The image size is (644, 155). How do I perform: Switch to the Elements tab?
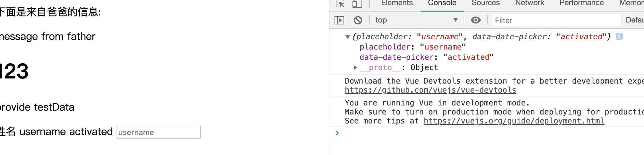click(x=397, y=3)
